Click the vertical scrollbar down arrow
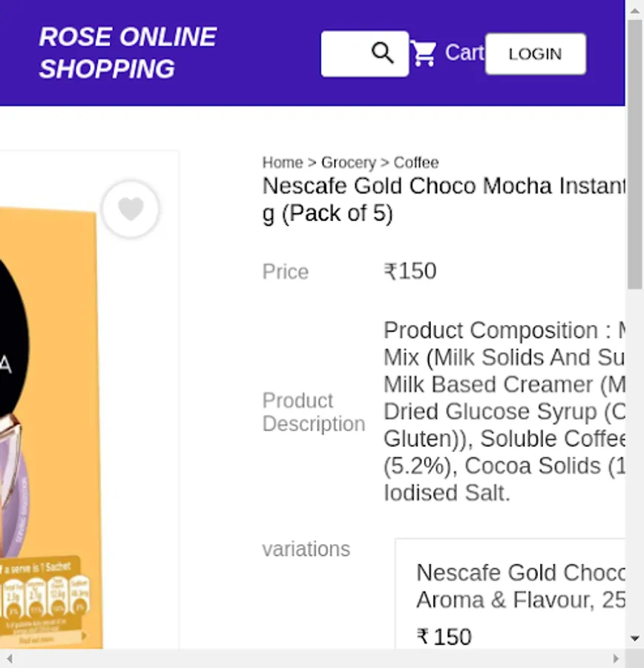Screen dimensions: 644x668 (x=634, y=638)
